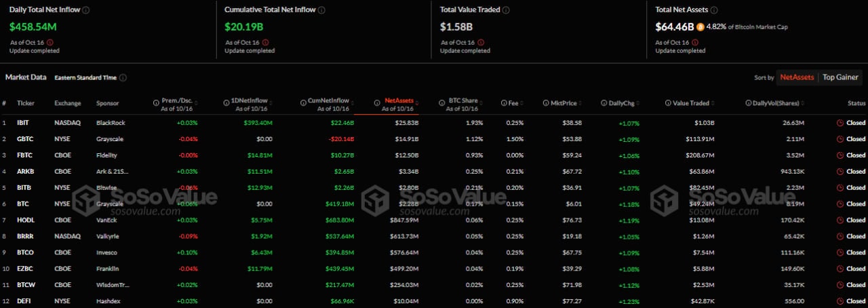Open info icon beside Daily Total Net Inflow

(x=86, y=10)
